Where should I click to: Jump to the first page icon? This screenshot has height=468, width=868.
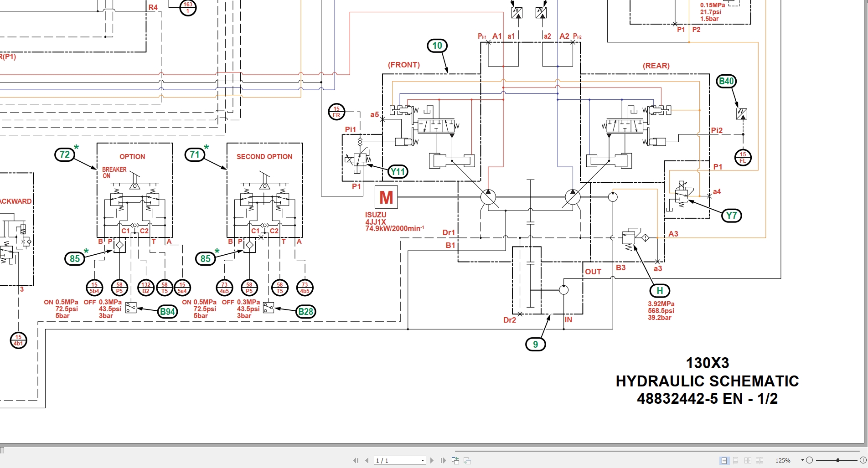356,460
